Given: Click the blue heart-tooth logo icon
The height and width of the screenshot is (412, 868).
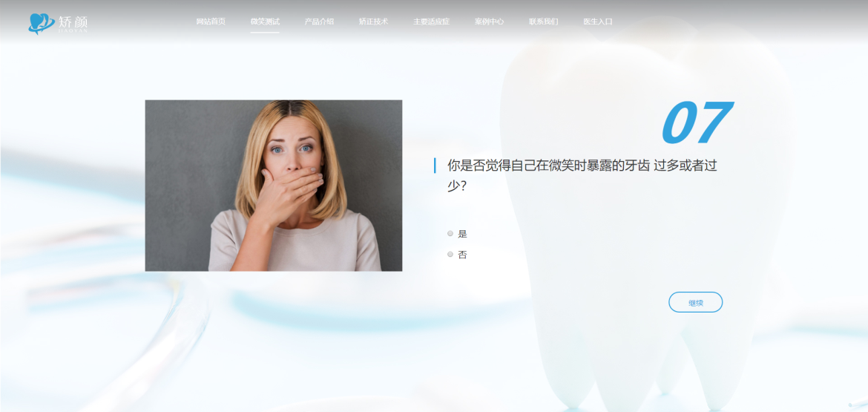Looking at the screenshot, I should pyautogui.click(x=40, y=23).
